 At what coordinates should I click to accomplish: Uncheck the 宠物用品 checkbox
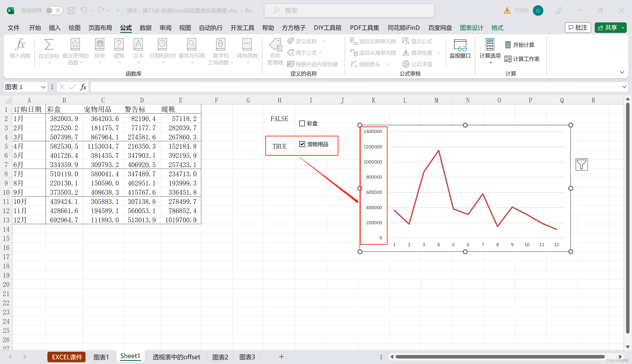point(302,144)
